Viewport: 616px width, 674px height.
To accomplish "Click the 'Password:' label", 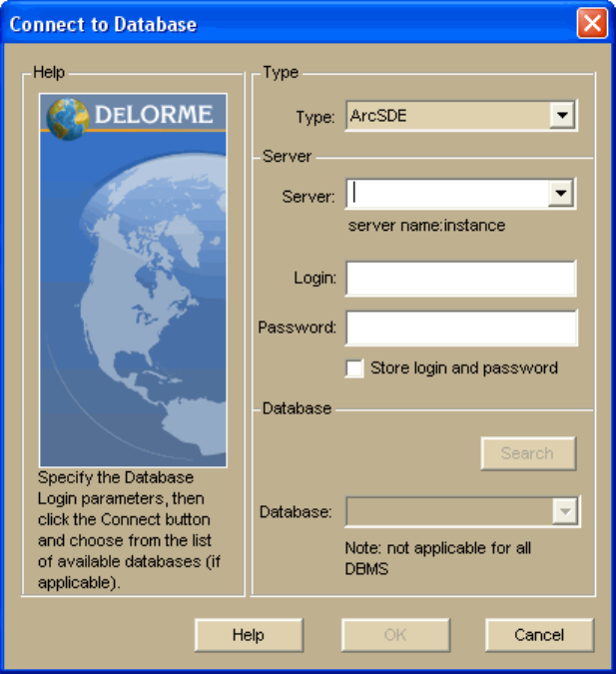I will click(x=298, y=328).
